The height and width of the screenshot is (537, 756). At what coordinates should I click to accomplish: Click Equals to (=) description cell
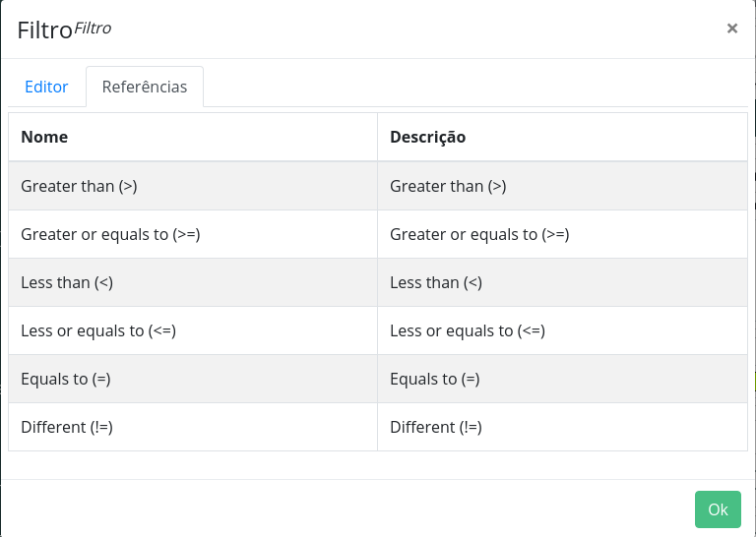(562, 379)
